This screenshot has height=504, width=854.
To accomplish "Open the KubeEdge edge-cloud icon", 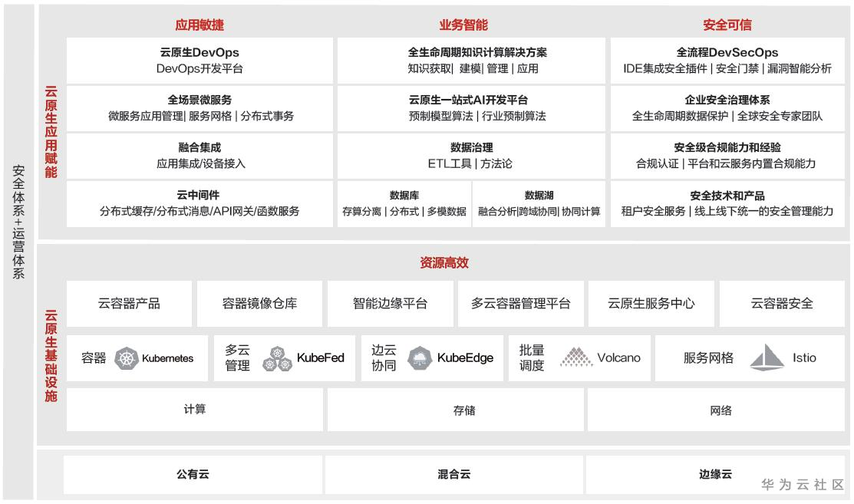I will [421, 357].
